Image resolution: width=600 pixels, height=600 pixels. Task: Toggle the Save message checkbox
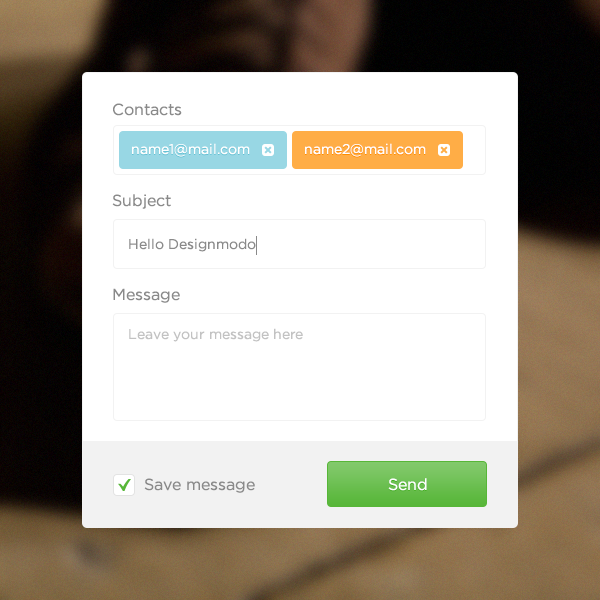pos(124,485)
